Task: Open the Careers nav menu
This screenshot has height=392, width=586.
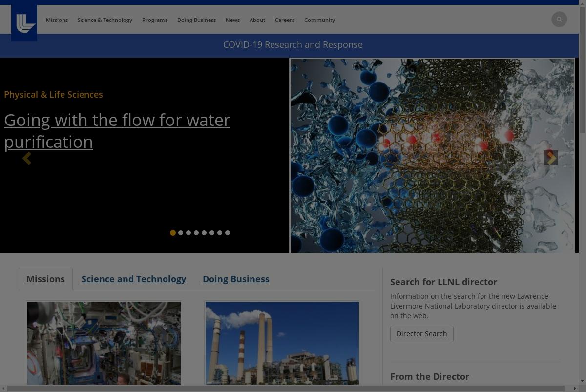Action: point(285,20)
